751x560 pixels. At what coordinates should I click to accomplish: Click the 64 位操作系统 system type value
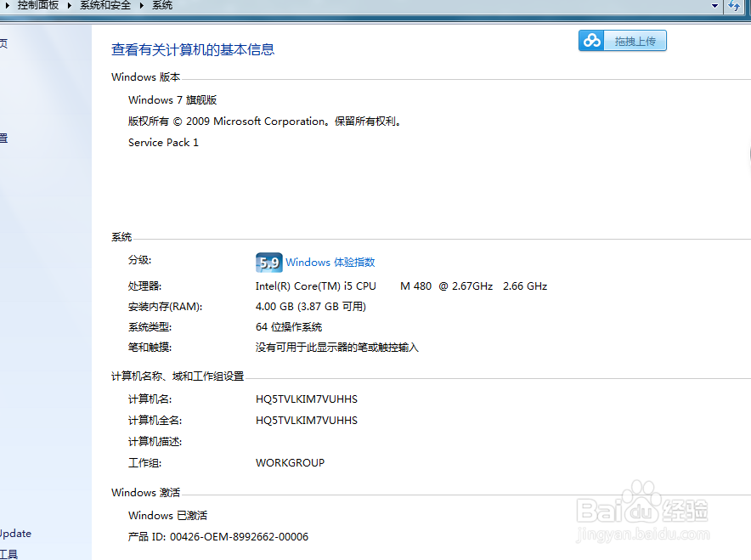(x=289, y=327)
